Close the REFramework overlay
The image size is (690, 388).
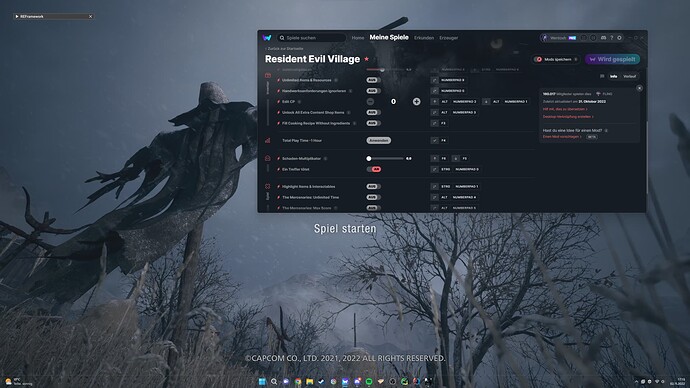(x=91, y=16)
